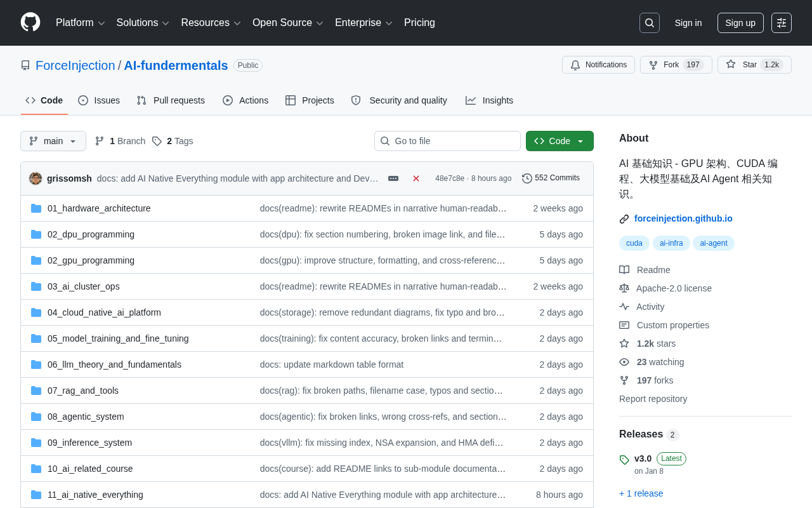812x508 pixels.
Task: Open the + 1 release link
Action: click(641, 493)
